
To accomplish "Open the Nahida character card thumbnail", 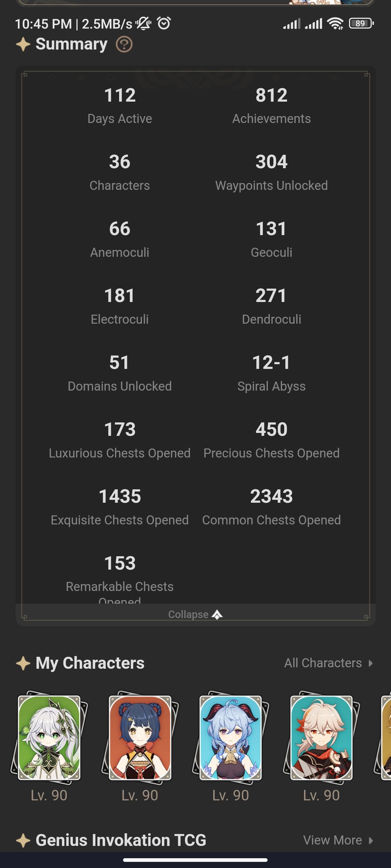I will 49,740.
